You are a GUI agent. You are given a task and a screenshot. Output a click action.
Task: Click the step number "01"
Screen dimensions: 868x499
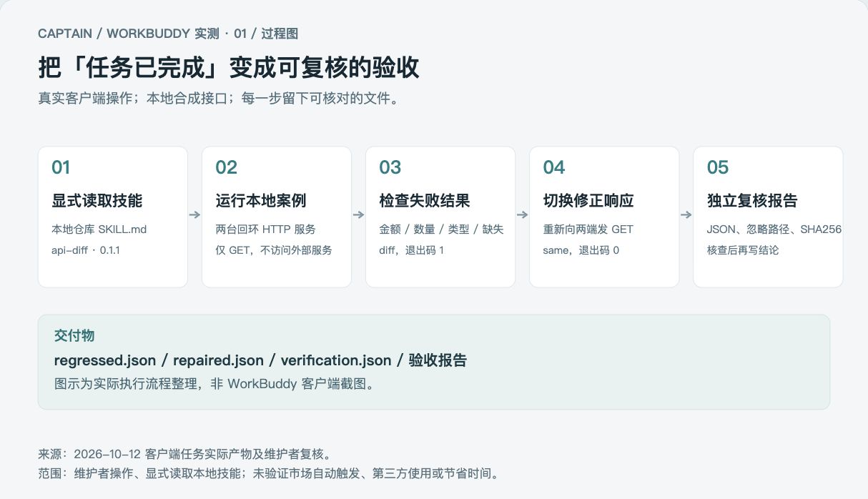61,167
